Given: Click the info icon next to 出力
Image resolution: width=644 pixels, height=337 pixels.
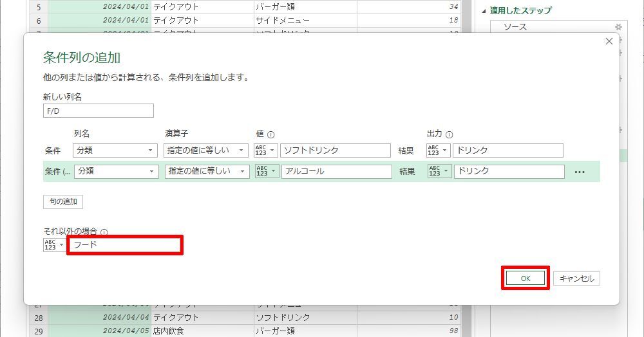Looking at the screenshot, I should 449,134.
